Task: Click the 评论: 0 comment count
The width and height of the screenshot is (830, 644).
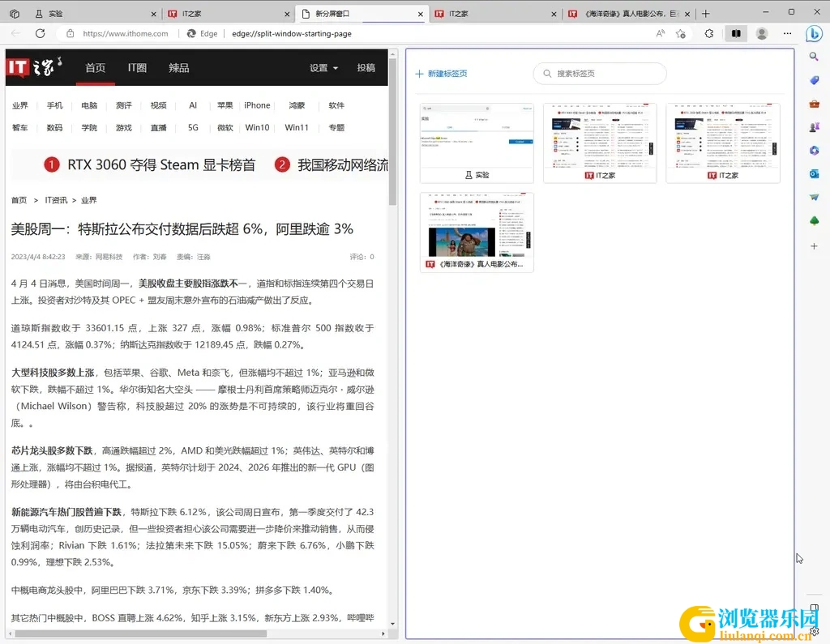Action: (362, 257)
